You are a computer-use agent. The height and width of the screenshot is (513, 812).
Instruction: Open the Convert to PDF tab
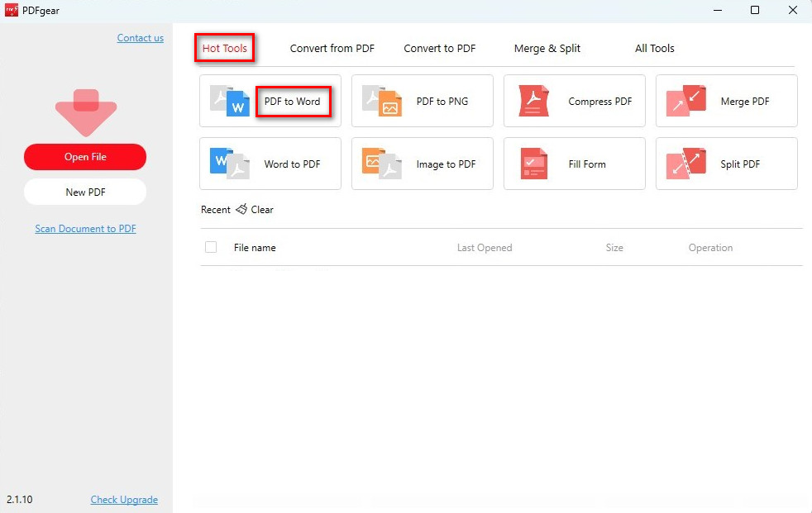(439, 48)
